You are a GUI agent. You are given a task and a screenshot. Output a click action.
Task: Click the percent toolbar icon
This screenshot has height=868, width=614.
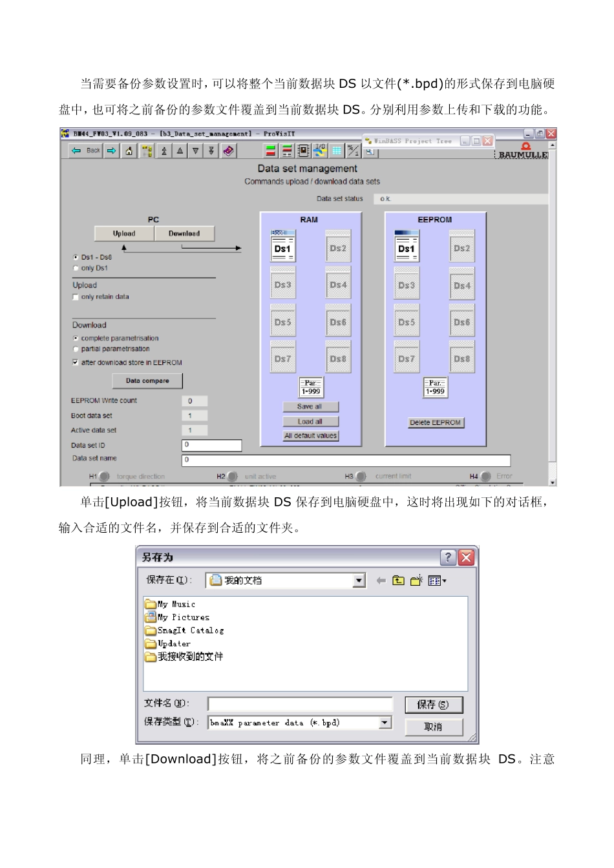pyautogui.click(x=353, y=150)
